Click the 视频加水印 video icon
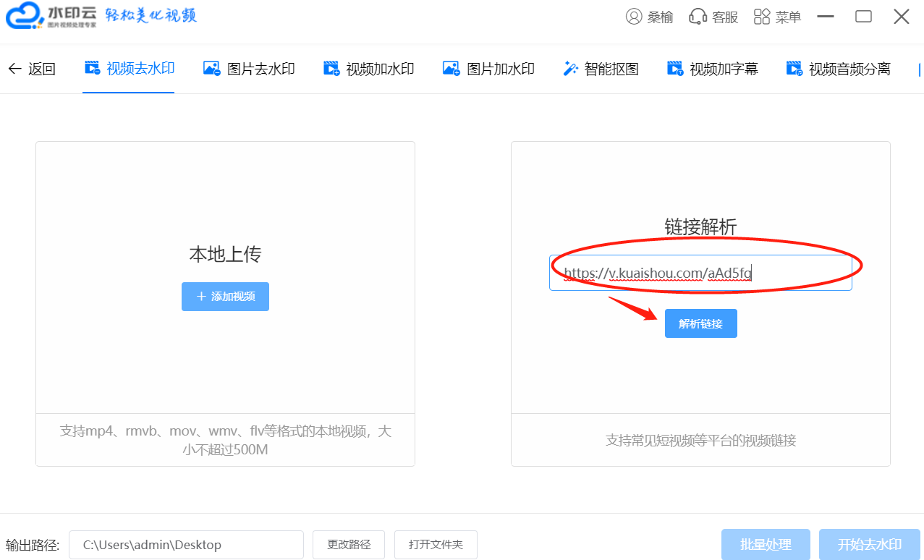The height and width of the screenshot is (560, 924). (331, 69)
